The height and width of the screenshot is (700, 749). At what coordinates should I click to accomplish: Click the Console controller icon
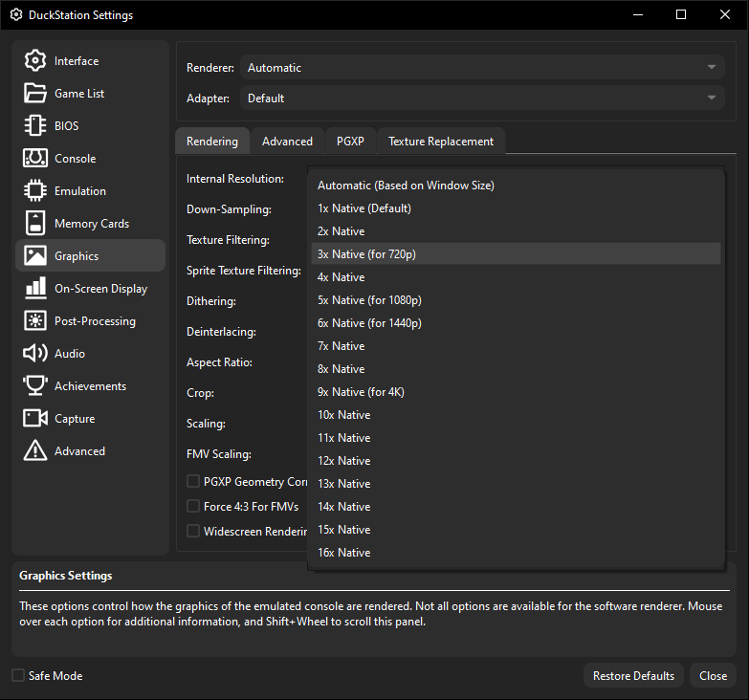pos(35,158)
